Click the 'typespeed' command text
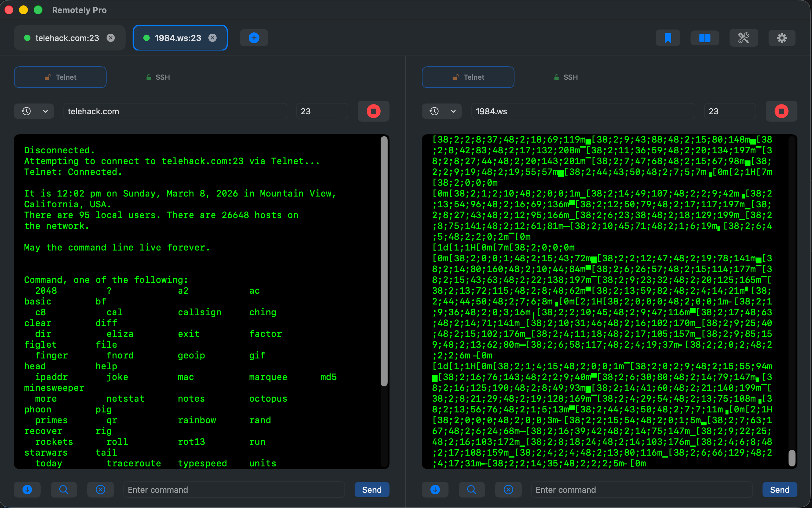 click(x=202, y=463)
